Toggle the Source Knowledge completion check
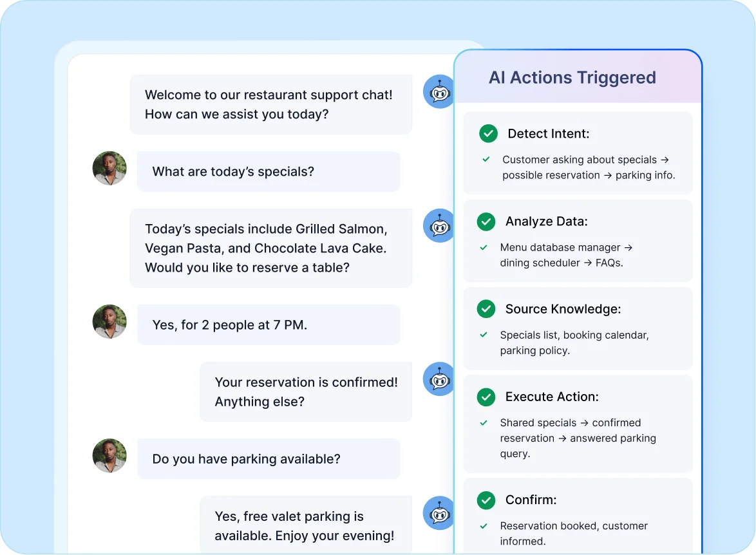The image size is (756, 555). click(486, 309)
